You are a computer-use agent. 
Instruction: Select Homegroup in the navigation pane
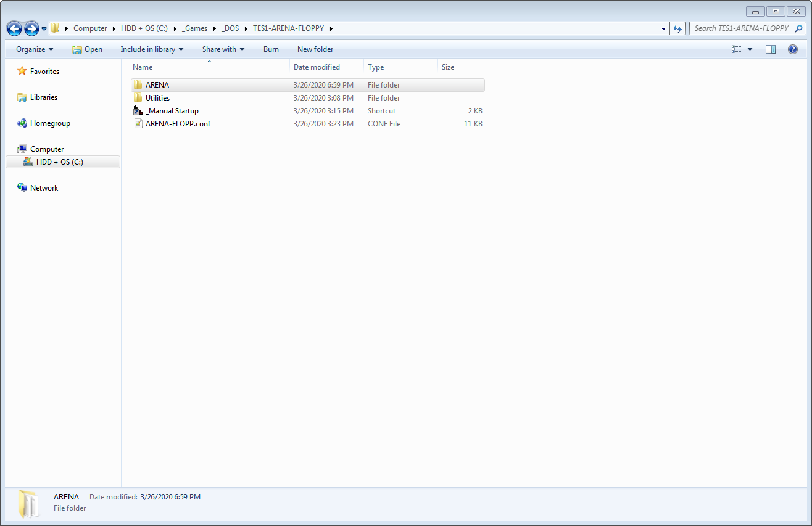[x=50, y=123]
